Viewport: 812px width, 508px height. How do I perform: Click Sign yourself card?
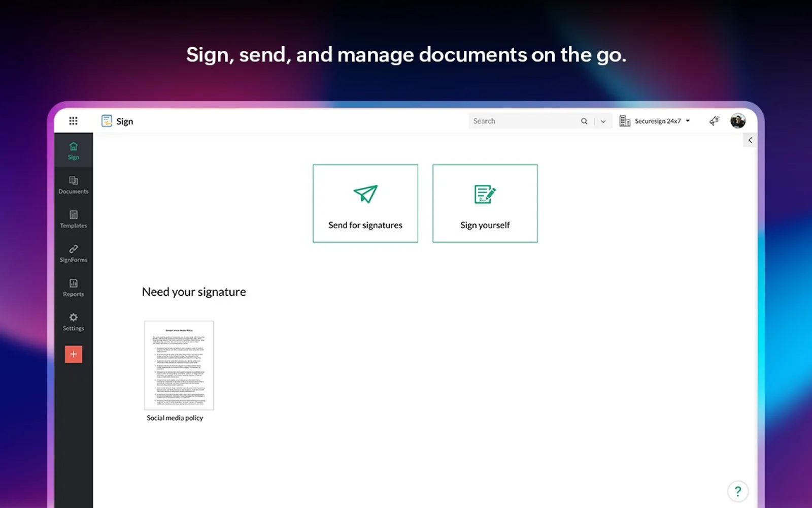[485, 203]
